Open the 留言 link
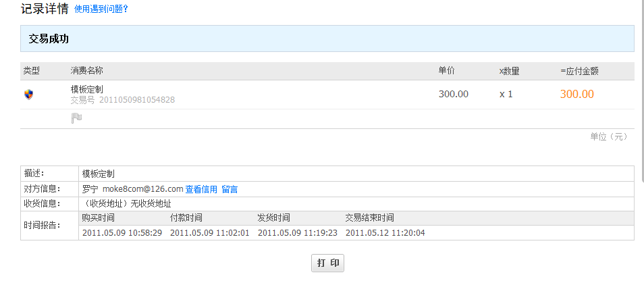 point(230,189)
